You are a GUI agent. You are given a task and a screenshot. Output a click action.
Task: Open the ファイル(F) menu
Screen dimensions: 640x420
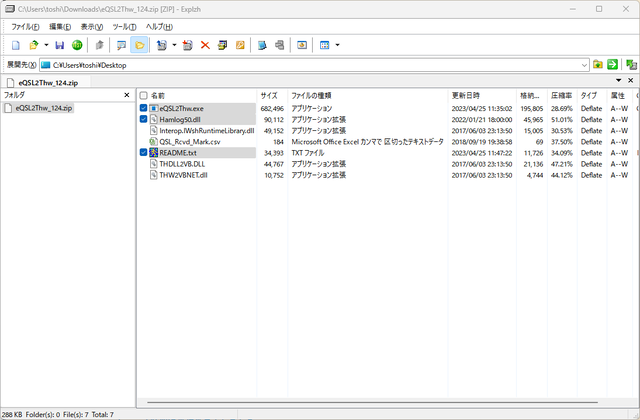point(25,27)
